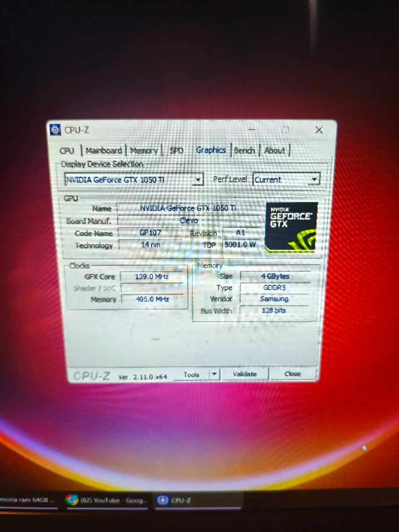Click the Revision value A1
399x532 pixels.
[240, 233]
